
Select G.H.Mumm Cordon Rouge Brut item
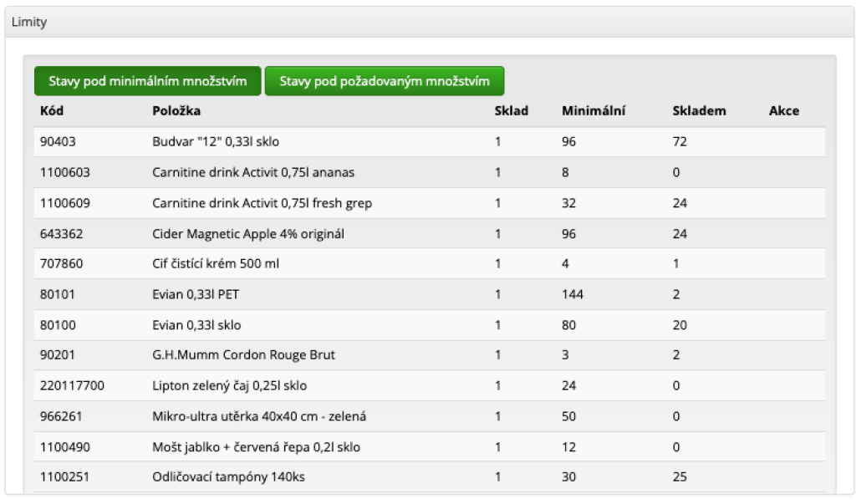tap(243, 355)
